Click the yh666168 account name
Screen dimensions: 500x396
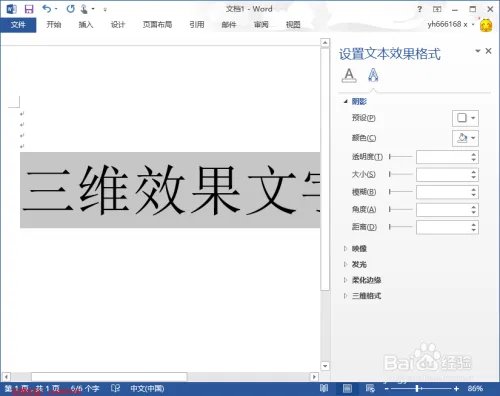(447, 24)
